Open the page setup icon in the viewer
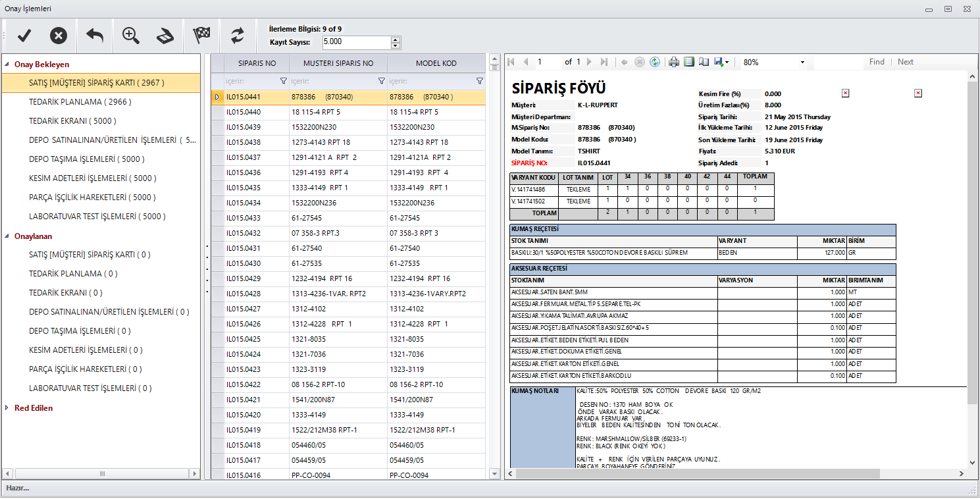Screen dimensions: 980x499 (704, 62)
